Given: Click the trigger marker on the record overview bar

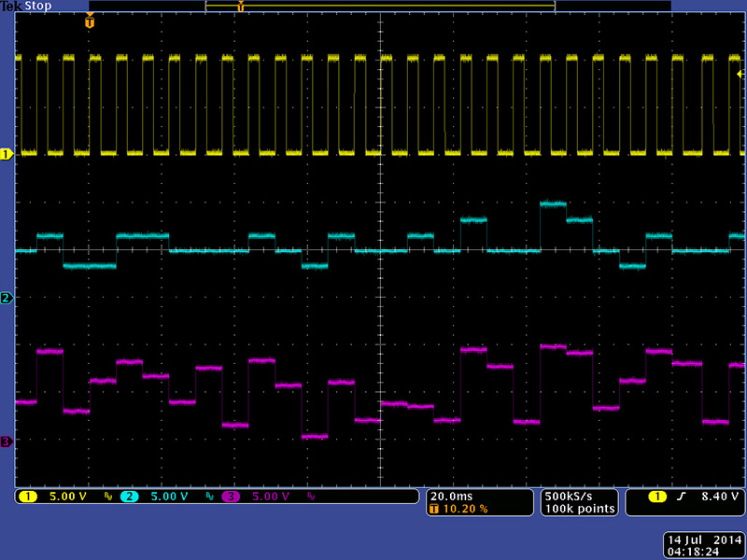Looking at the screenshot, I should [241, 7].
